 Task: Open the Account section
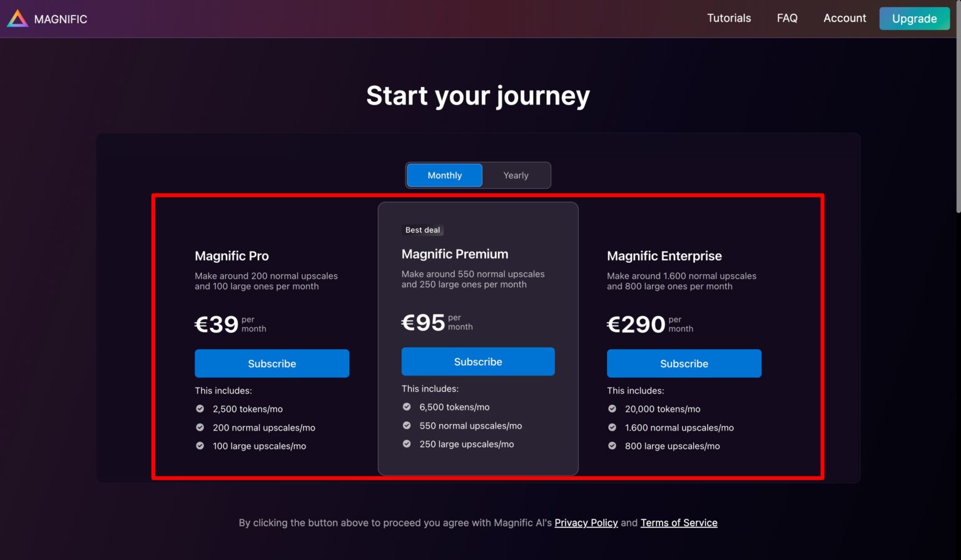tap(844, 18)
